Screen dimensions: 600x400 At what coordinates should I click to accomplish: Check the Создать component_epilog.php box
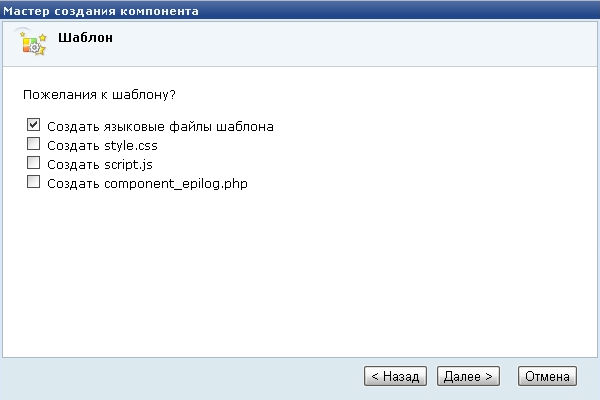coord(33,182)
